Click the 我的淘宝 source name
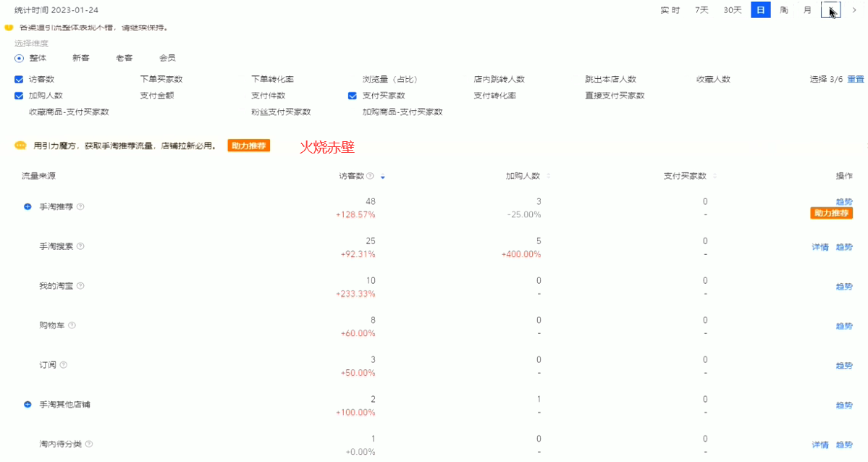Screen dimensions: 868x462 [x=56, y=286]
